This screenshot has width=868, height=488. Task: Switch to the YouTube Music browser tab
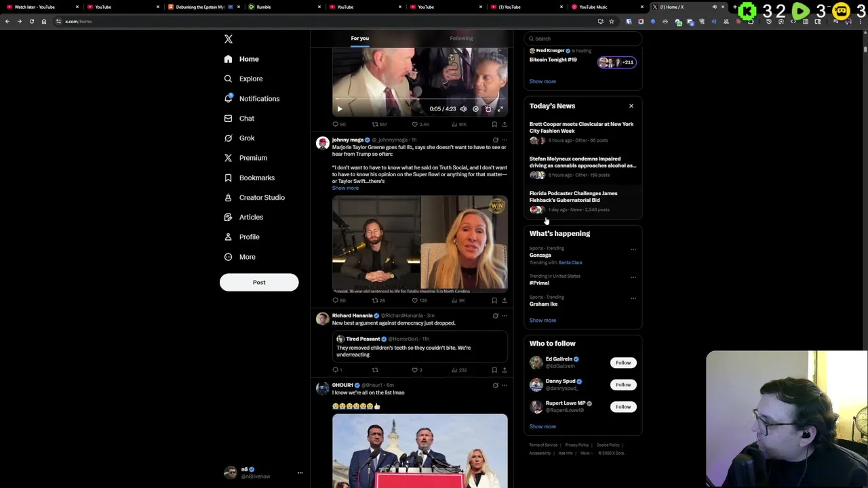pos(607,7)
